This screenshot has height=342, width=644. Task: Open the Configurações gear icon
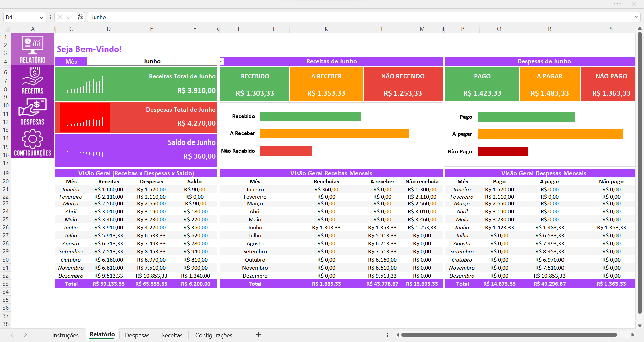[x=33, y=143]
